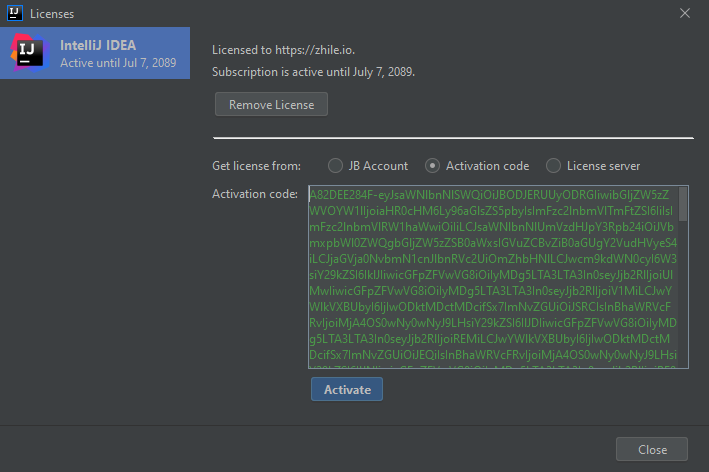
Task: Select the JB Account radio button
Action: 335,166
